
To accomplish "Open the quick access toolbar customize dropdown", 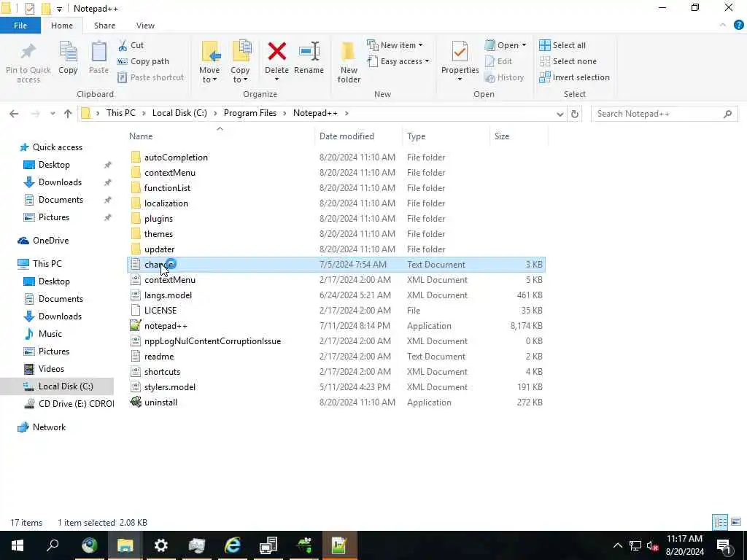I will 59,9.
